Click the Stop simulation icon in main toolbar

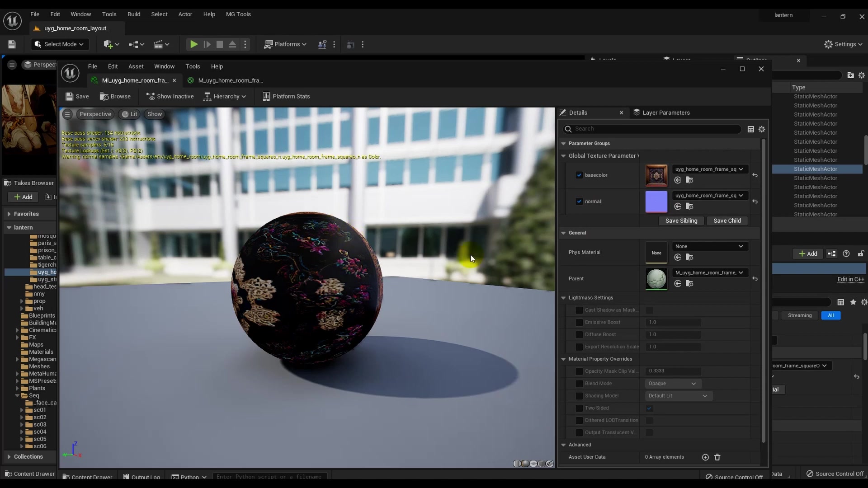pyautogui.click(x=220, y=44)
